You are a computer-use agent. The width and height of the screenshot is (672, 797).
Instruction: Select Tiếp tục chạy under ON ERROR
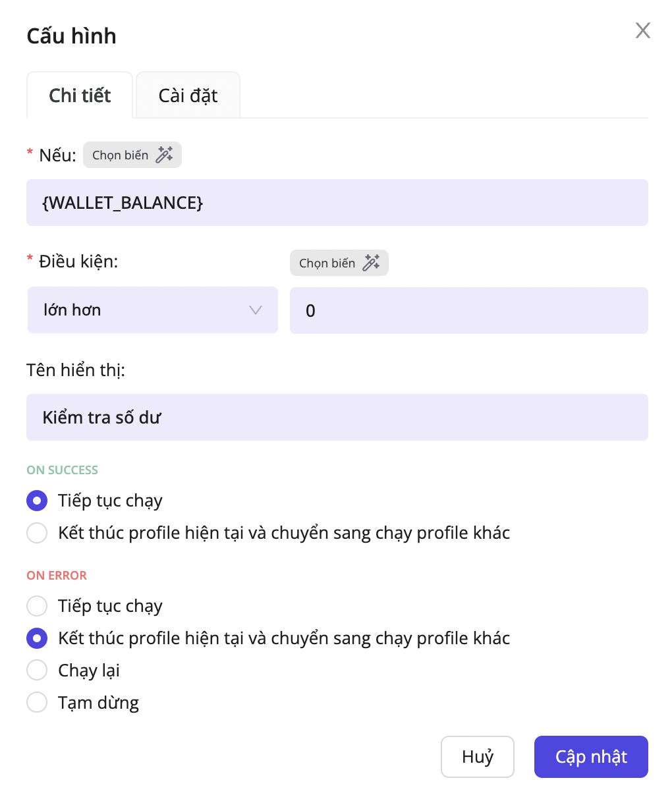37,606
